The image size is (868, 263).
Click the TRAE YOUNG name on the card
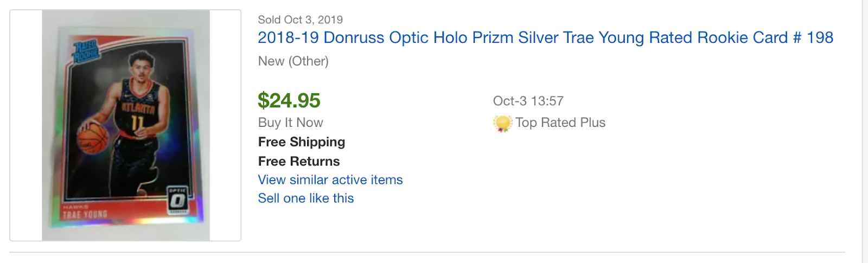(x=85, y=215)
